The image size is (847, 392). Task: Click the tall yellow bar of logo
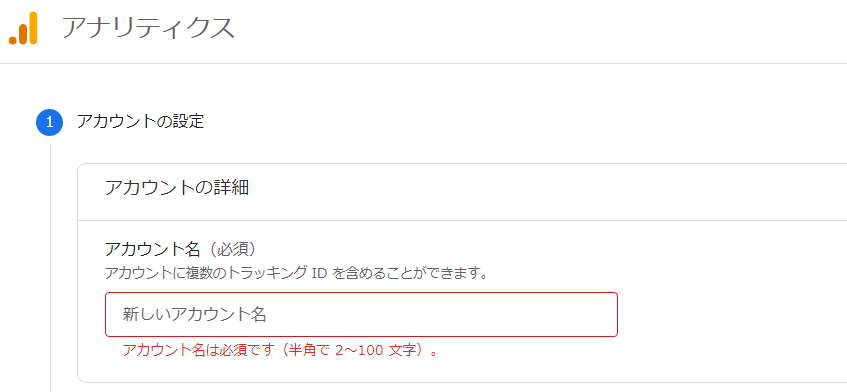tap(32, 28)
